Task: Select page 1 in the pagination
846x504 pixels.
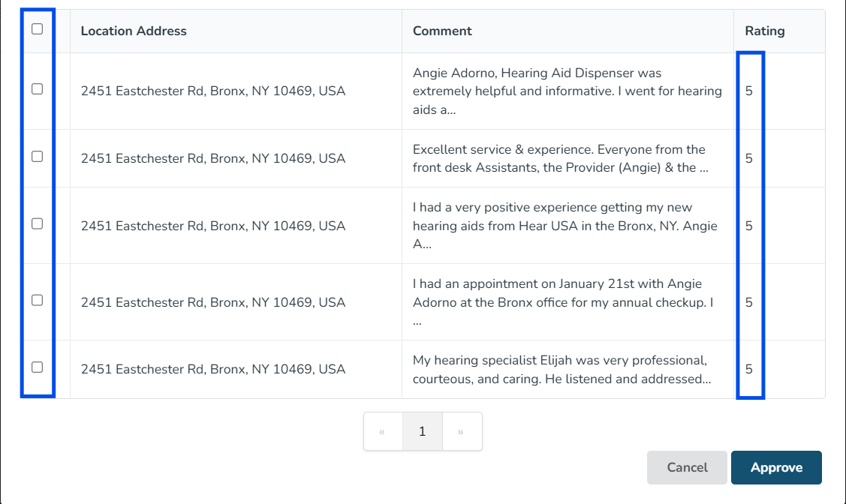Action: 422,432
